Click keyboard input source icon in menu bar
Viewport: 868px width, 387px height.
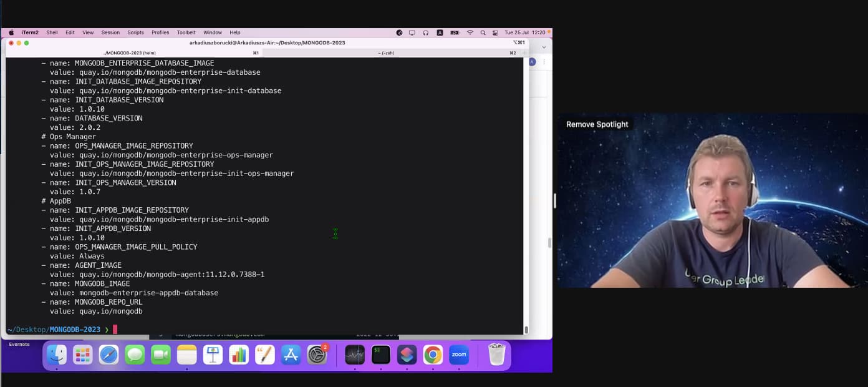[x=440, y=32]
